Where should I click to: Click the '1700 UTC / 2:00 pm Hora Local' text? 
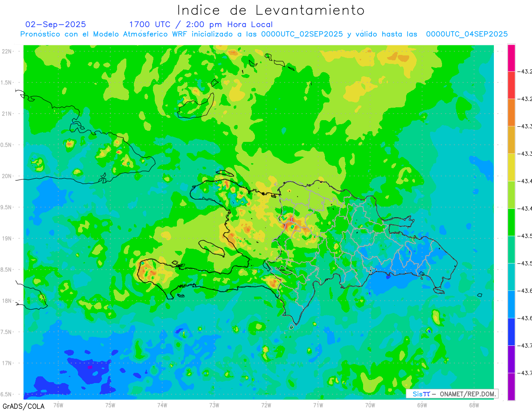tap(201, 24)
